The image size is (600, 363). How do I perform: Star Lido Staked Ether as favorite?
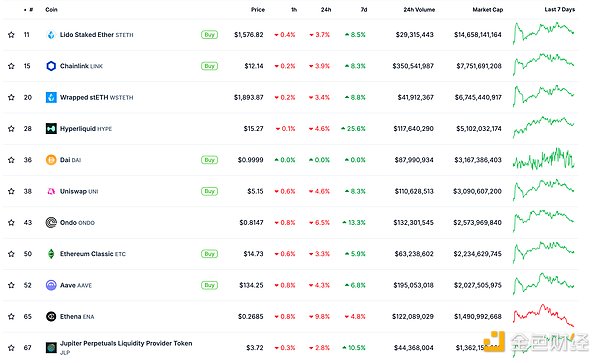11,35
